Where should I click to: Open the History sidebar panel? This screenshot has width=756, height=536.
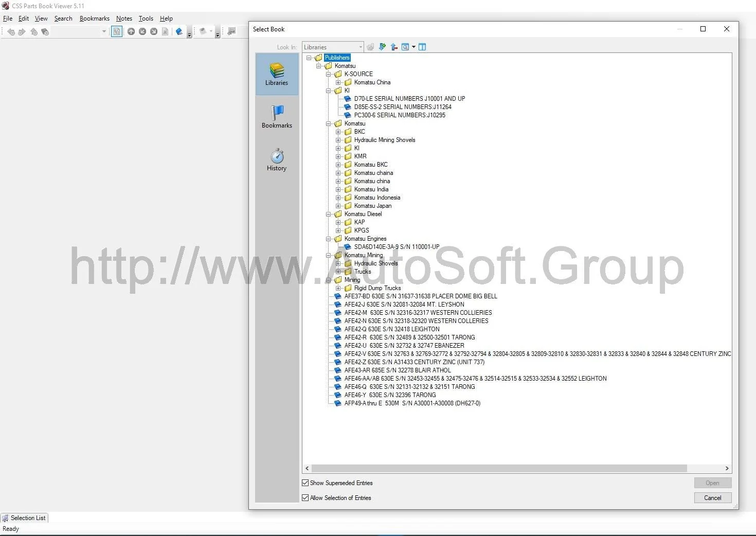[277, 159]
